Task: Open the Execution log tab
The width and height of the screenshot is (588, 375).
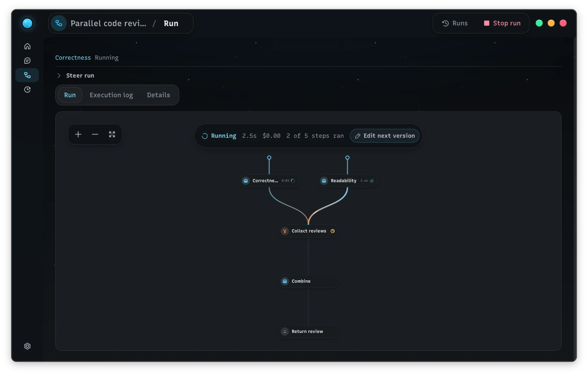Action: (x=111, y=95)
